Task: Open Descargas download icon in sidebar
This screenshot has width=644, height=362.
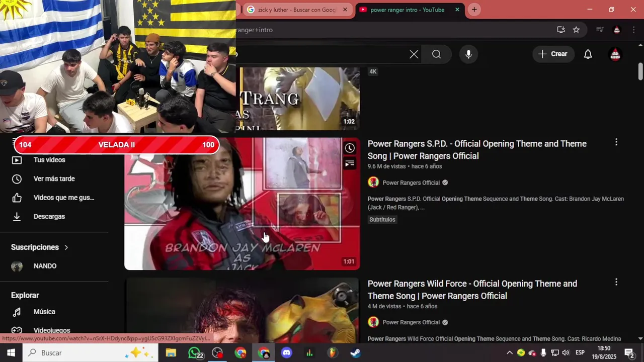Action: (x=17, y=217)
